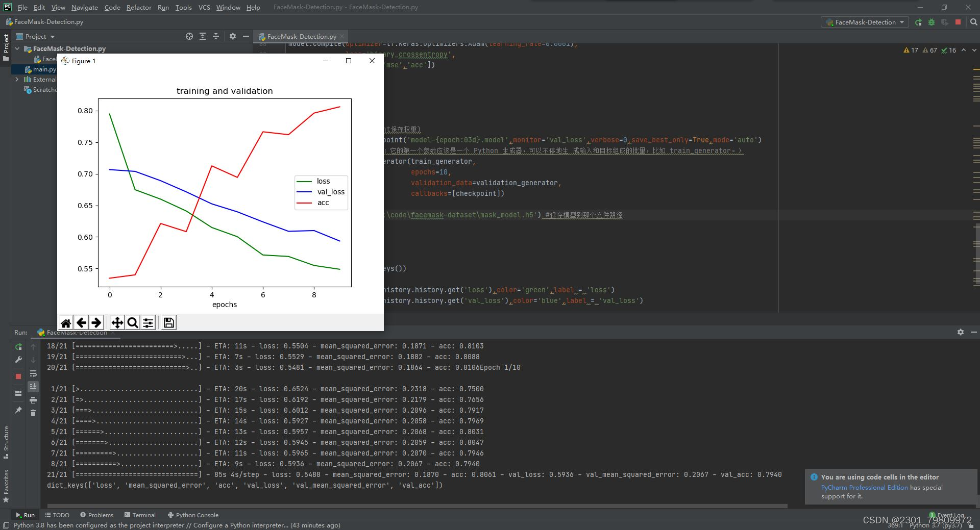This screenshot has width=980, height=530.
Task: Open the VCS menu
Action: pyautogui.click(x=204, y=7)
